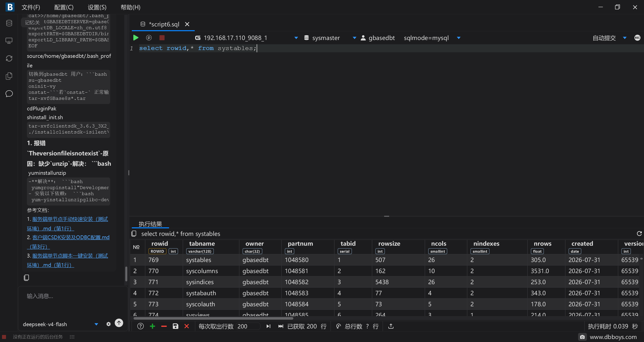
Task: Click the nrows column header
Action: click(546, 247)
